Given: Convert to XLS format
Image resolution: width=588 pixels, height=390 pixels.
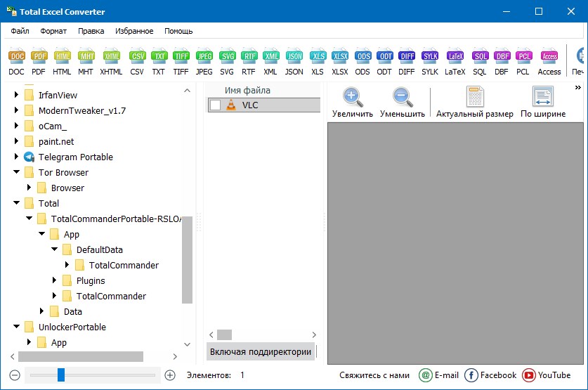Looking at the screenshot, I should 318,62.
